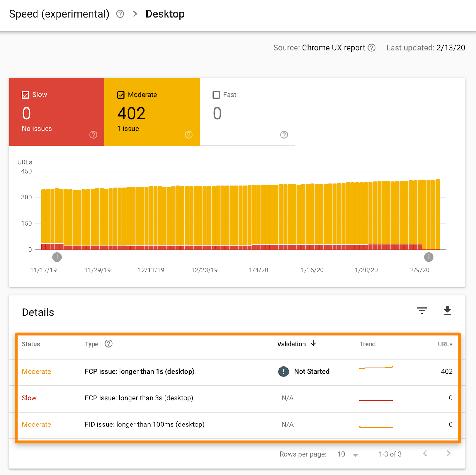Image resolution: width=476 pixels, height=475 pixels.
Task: Toggle the Validation column sort arrow
Action: click(x=313, y=344)
